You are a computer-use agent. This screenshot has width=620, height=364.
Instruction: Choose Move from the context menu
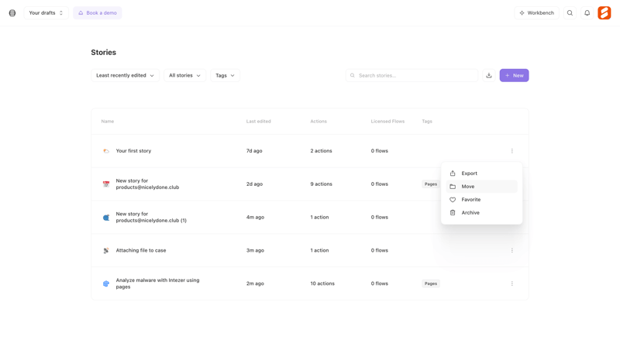coord(481,187)
